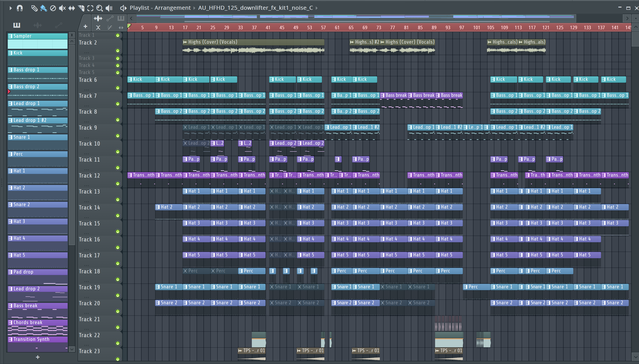Image resolution: width=639 pixels, height=364 pixels.
Task: Select the Slip tool
Action: click(72, 8)
